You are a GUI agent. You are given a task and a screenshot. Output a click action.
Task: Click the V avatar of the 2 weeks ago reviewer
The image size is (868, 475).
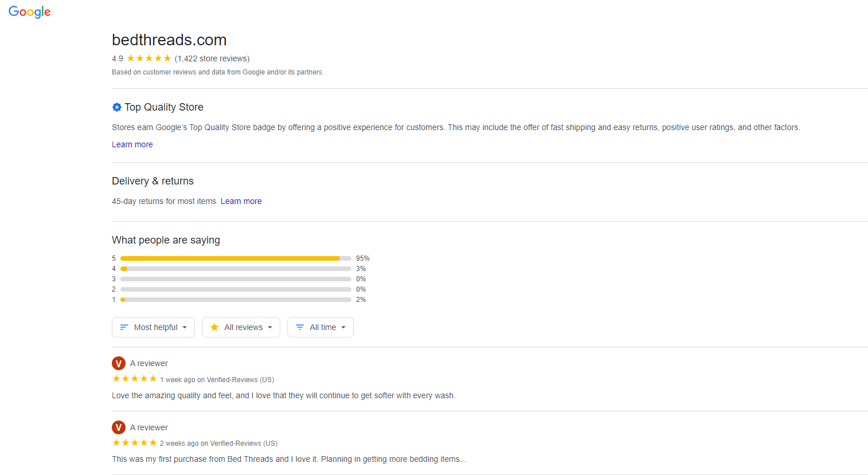point(119,427)
